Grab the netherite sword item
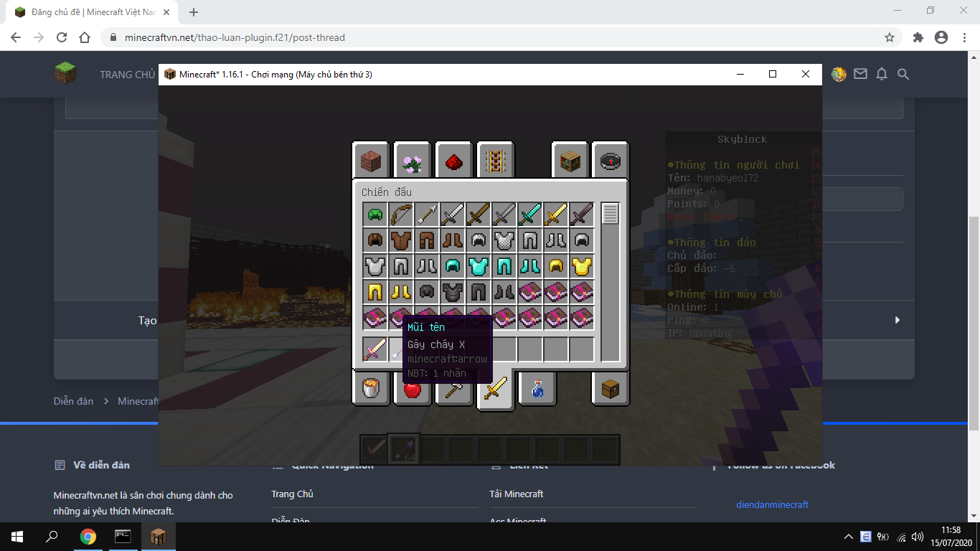980x551 pixels. point(582,215)
